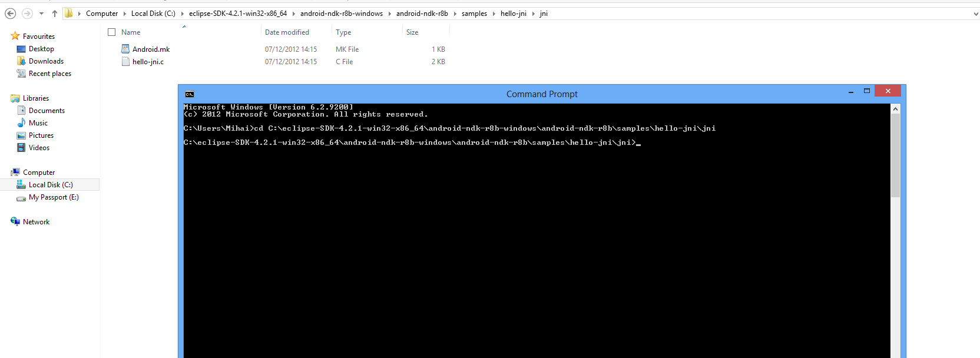Select Computer in the breadcrumb path
This screenshot has height=358, width=980.
(x=102, y=13)
